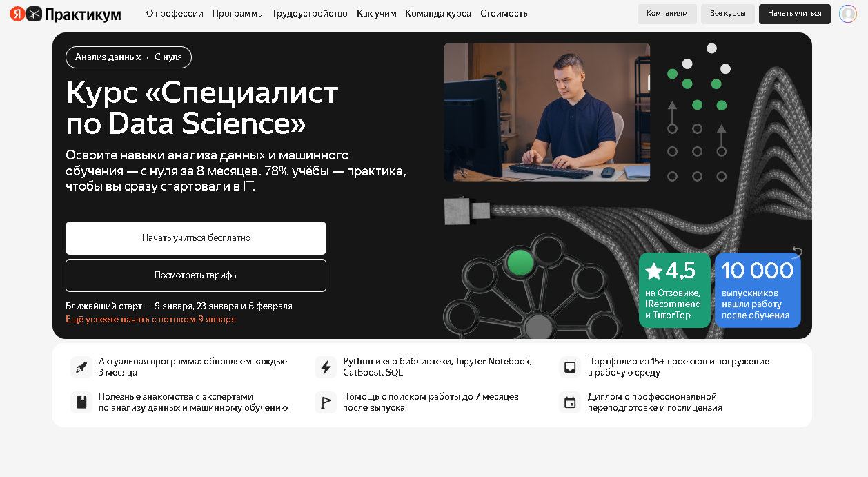868x477 pixels.
Task: Click the orange Ещё успеете начать text
Action: (x=150, y=320)
